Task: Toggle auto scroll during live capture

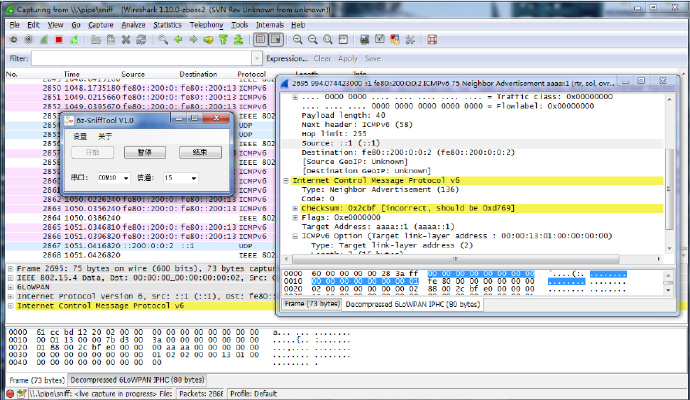Action: (276, 40)
